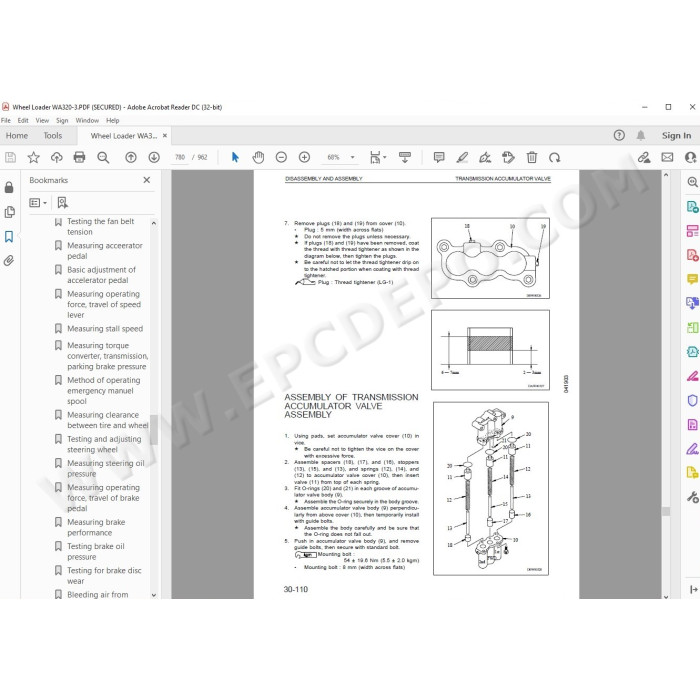Switch to the Tools tab

tap(53, 136)
